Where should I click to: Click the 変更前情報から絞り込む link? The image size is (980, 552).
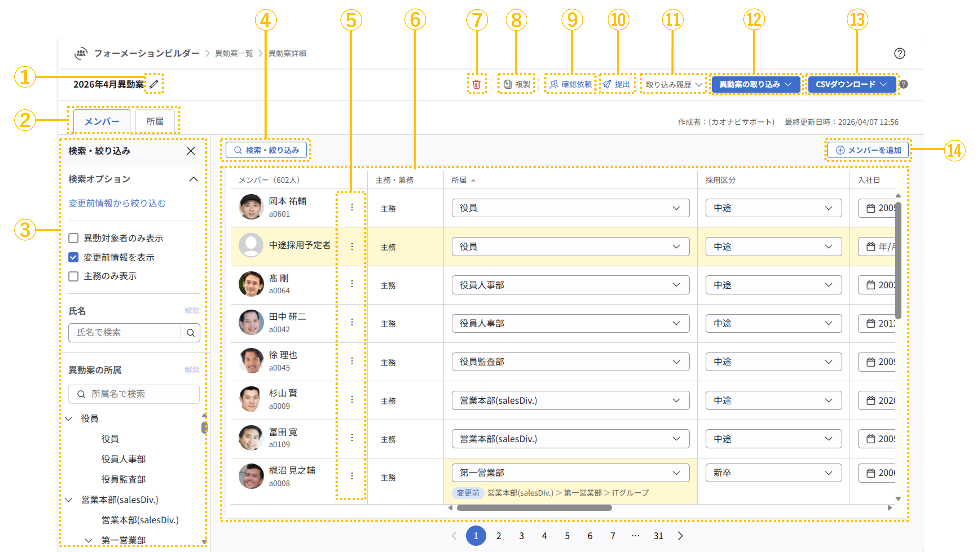coord(117,203)
